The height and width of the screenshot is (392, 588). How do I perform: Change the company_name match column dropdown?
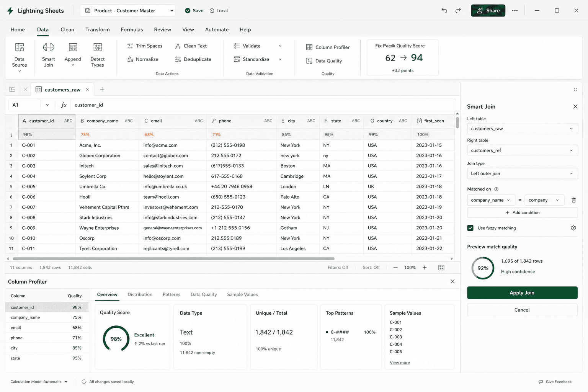[x=491, y=200]
